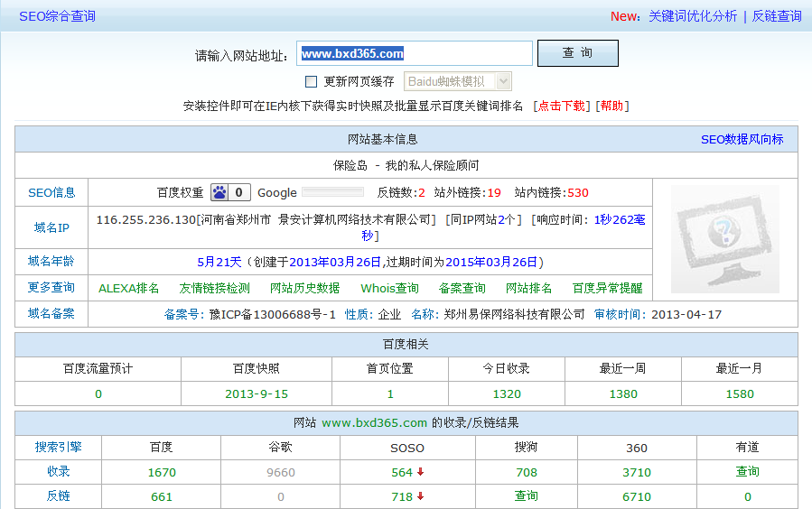812x509 pixels.
Task: Click the 站内链接 value 530
Action: click(578, 193)
